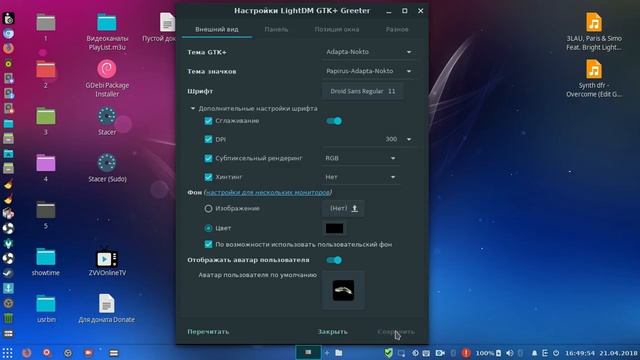Screen dimensions: 640x360
Task: Open the usrbin folder on desktop
Action: coord(46,304)
